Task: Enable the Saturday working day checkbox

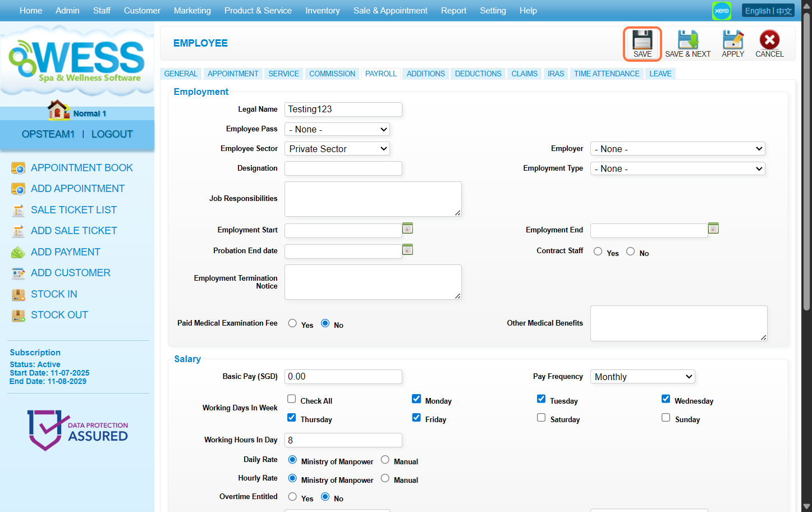Action: pyautogui.click(x=541, y=418)
